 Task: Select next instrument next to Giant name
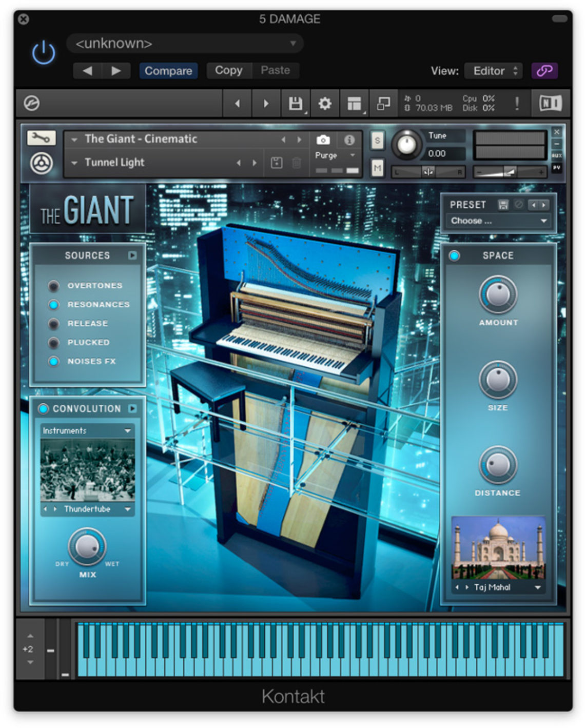coord(299,140)
